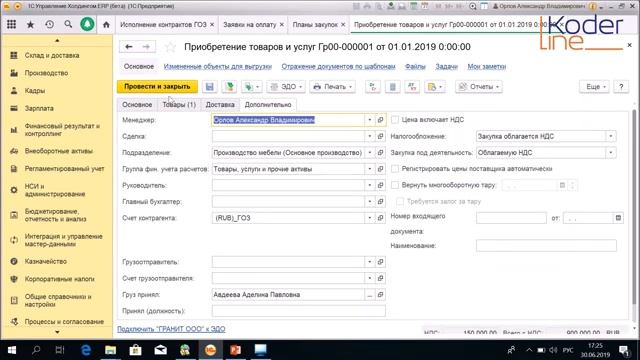Open create-based-on icon dropdown
Image resolution: width=640 pixels, height=360 pixels.
[251, 87]
